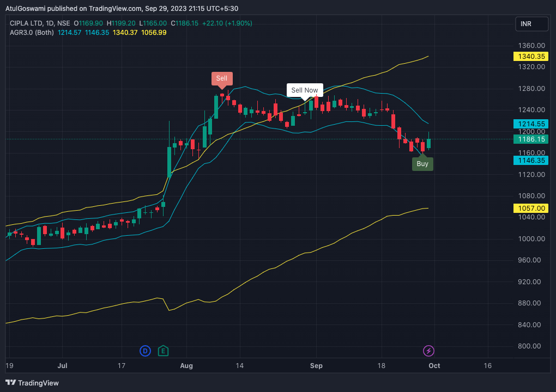The width and height of the screenshot is (556, 392).
Task: Click the open value O1169.90
Action: 88,23
